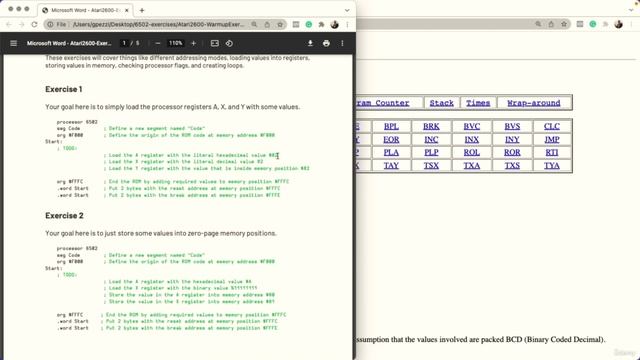Select the Microsoft Word Atari2600 tab
The width and height of the screenshot is (640, 360).
(85, 10)
